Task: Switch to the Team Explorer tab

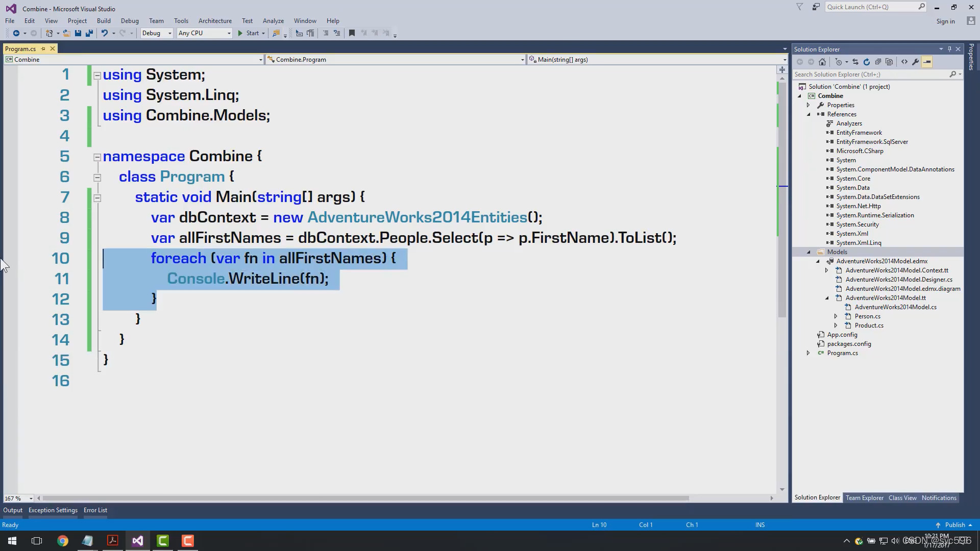Action: (x=864, y=498)
